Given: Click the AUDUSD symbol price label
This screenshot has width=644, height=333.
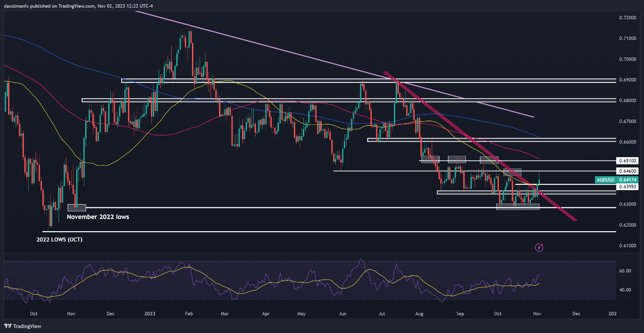Looking at the screenshot, I should pos(605,179).
